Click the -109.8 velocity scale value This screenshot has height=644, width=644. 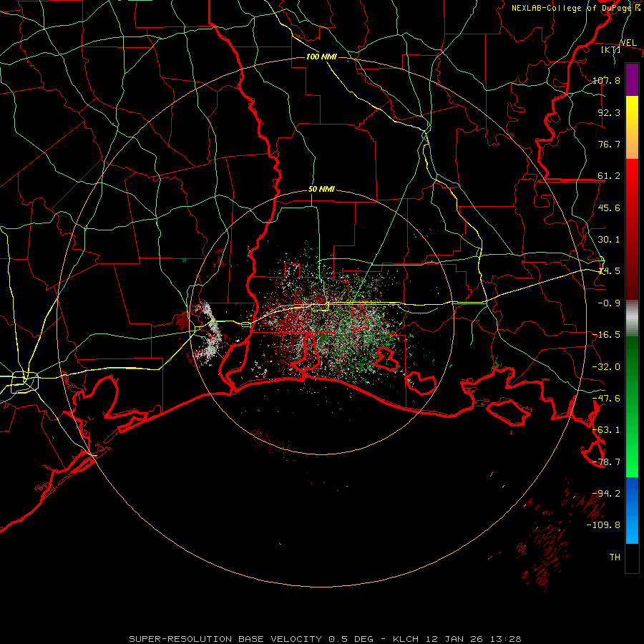603,525
